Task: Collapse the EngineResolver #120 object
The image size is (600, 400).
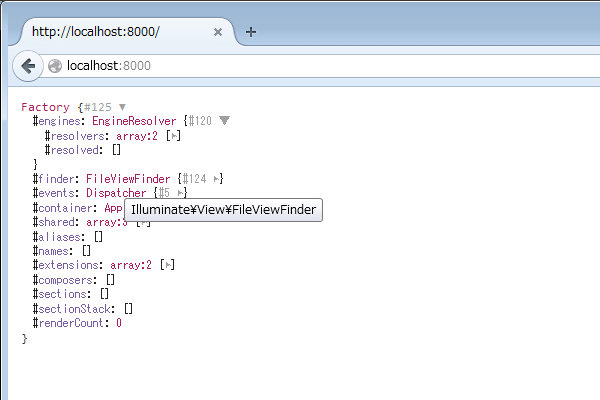Action: 225,121
